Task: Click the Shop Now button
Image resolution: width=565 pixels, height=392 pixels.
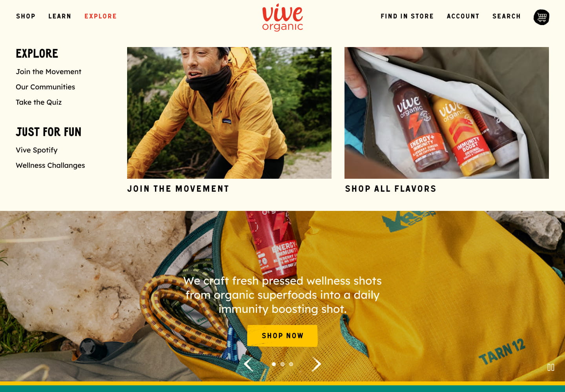Action: tap(282, 336)
